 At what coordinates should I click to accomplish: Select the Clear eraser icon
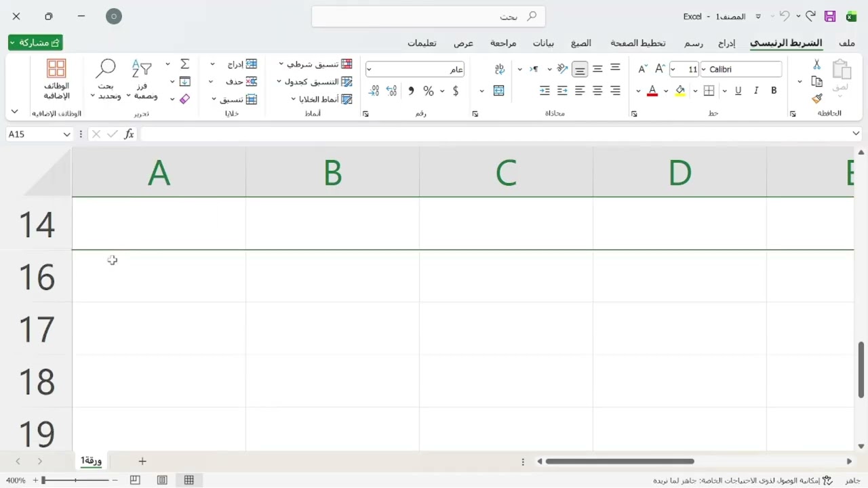coord(184,99)
